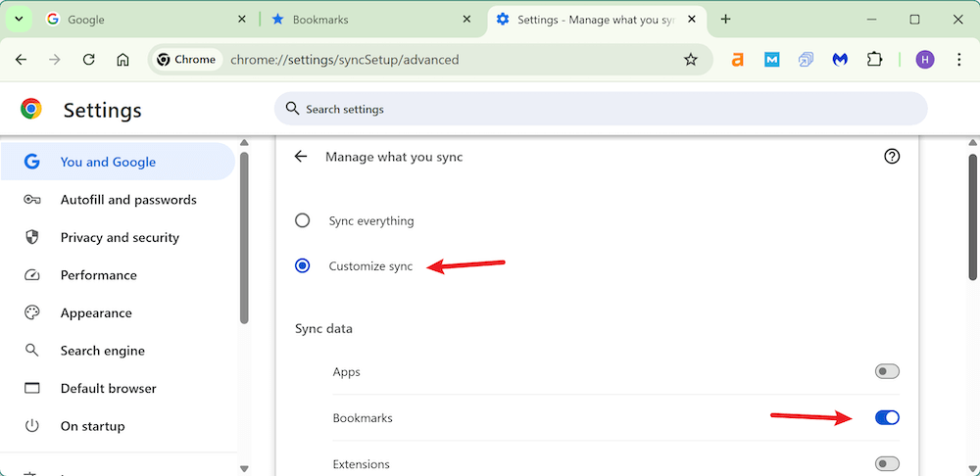Click the gauge icon for Performance
The height and width of the screenshot is (476, 980).
click(31, 275)
